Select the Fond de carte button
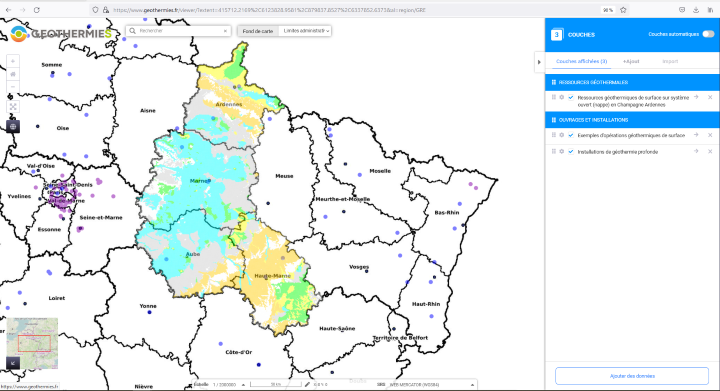Image resolution: width=720 pixels, height=391 pixels. pos(258,31)
